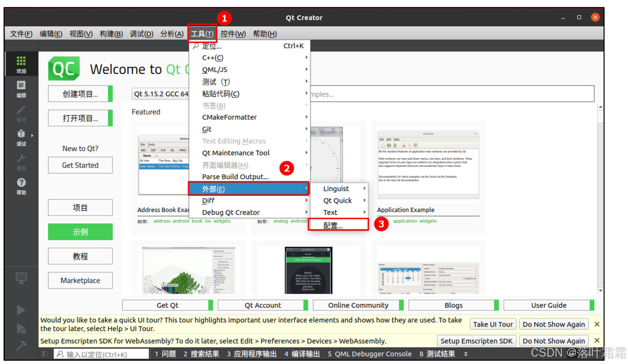Open the 视图(V) menu
The image size is (628, 364).
tap(81, 34)
